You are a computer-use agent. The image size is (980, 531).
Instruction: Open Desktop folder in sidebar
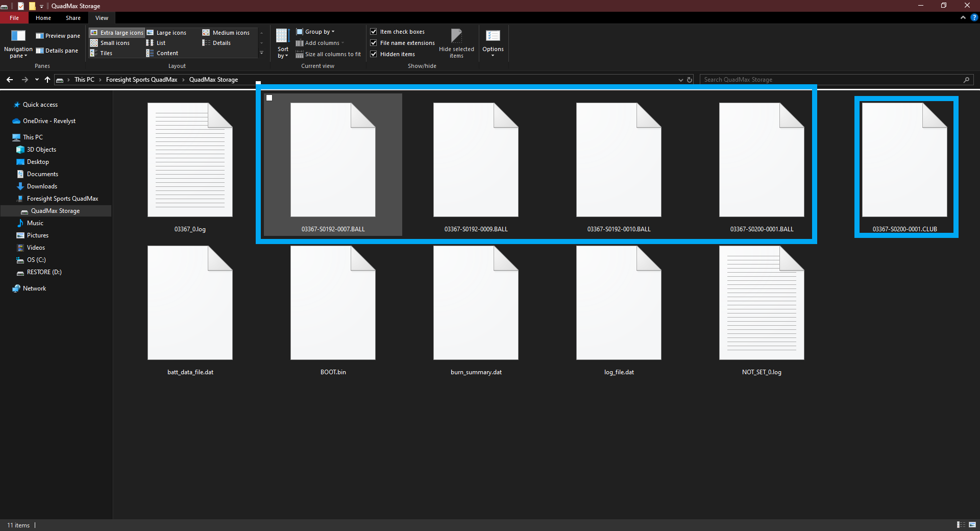38,162
